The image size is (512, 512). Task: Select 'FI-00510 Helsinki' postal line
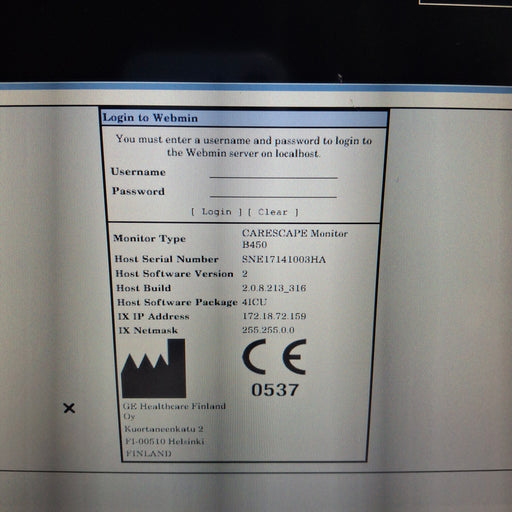165,441
